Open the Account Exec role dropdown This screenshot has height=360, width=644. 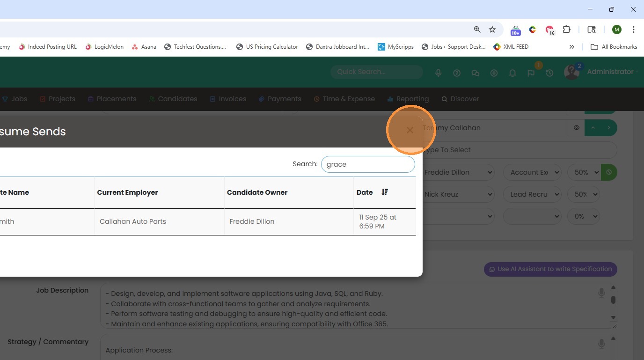point(532,172)
